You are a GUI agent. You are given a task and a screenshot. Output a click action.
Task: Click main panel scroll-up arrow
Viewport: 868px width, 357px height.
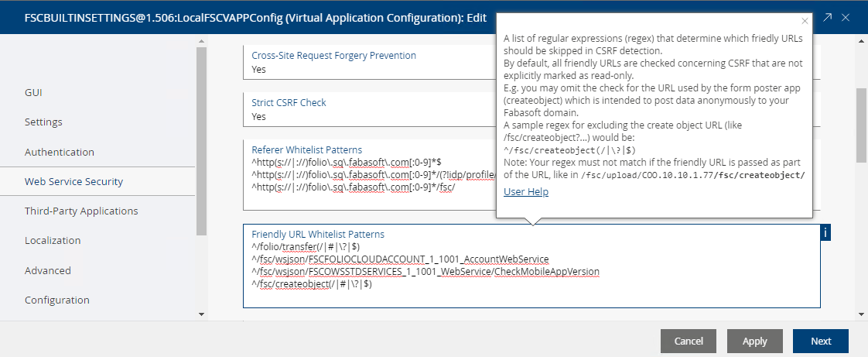point(860,40)
